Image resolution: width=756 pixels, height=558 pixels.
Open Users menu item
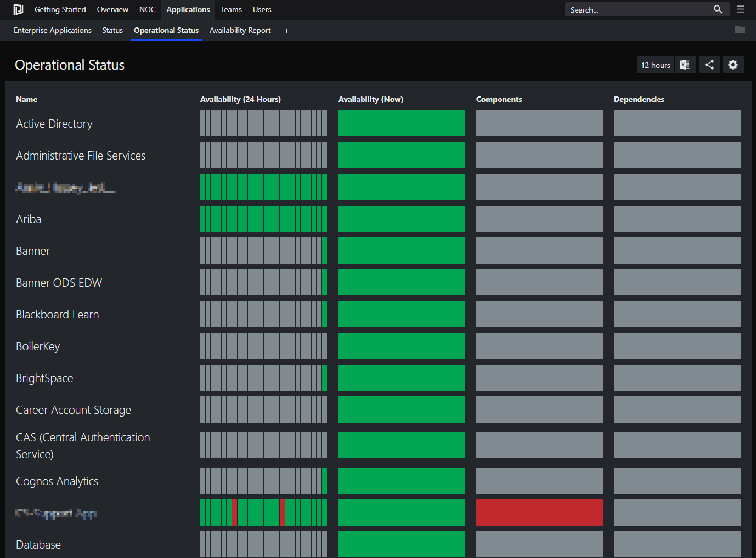pos(262,9)
